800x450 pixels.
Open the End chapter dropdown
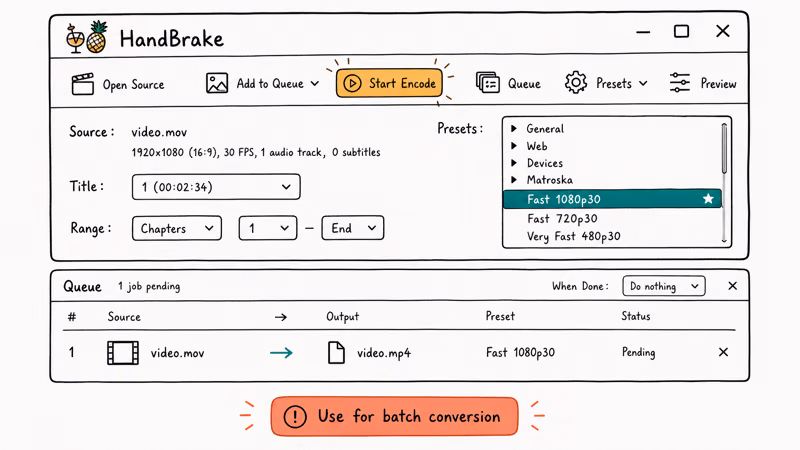click(x=353, y=228)
